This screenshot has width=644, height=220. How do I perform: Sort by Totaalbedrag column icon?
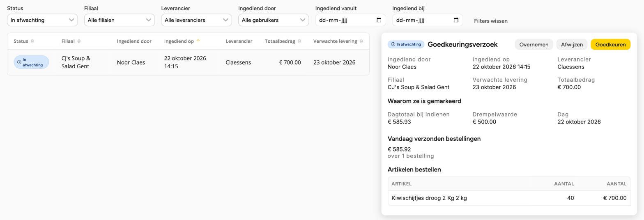click(x=299, y=41)
